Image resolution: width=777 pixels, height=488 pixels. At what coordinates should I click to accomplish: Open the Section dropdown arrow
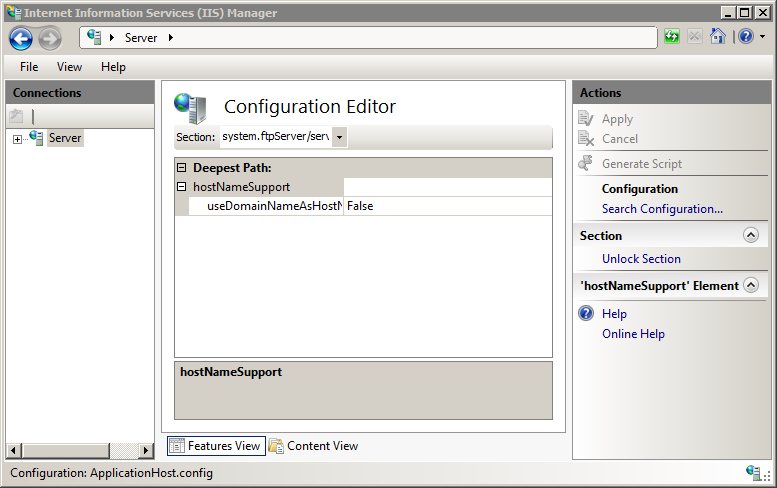[x=339, y=137]
